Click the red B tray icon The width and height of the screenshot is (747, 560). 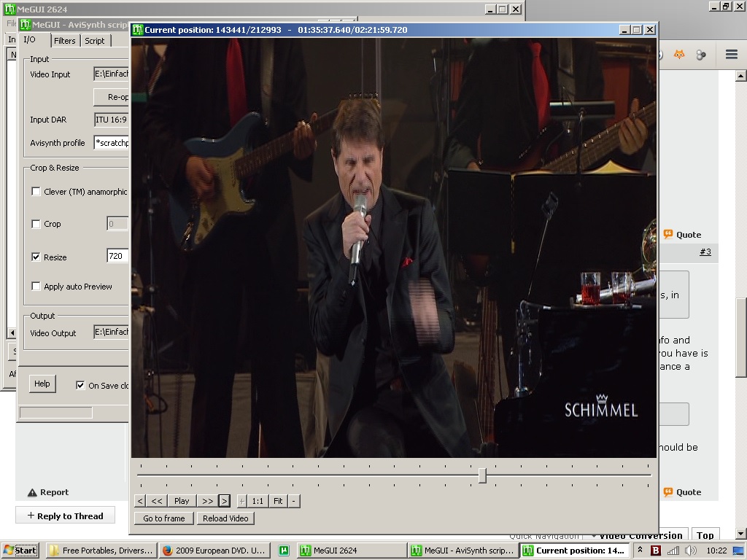(656, 551)
